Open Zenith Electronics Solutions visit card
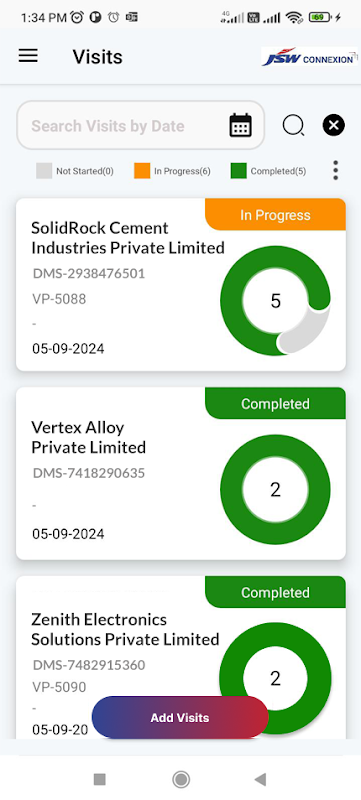 181,658
